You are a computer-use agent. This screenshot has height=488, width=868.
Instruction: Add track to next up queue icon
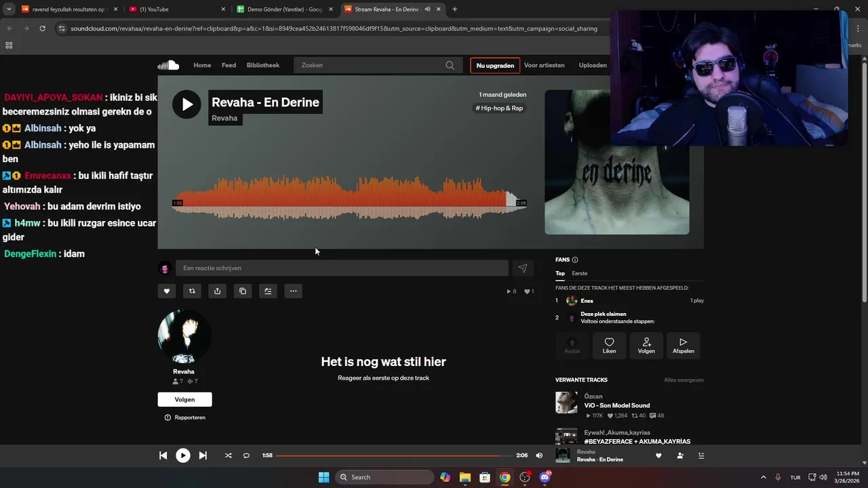[268, 291]
